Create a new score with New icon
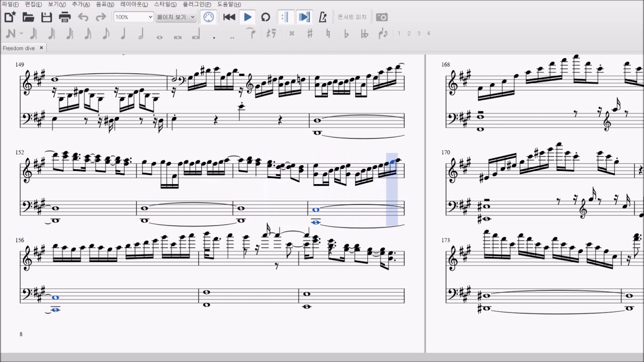 coord(10,17)
